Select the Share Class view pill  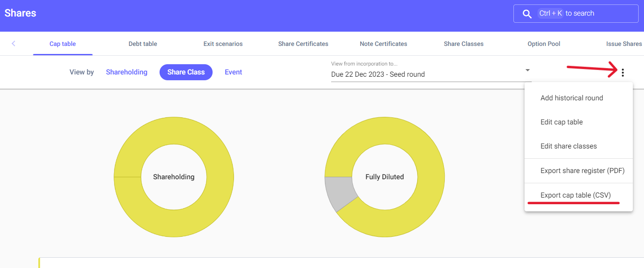point(186,72)
